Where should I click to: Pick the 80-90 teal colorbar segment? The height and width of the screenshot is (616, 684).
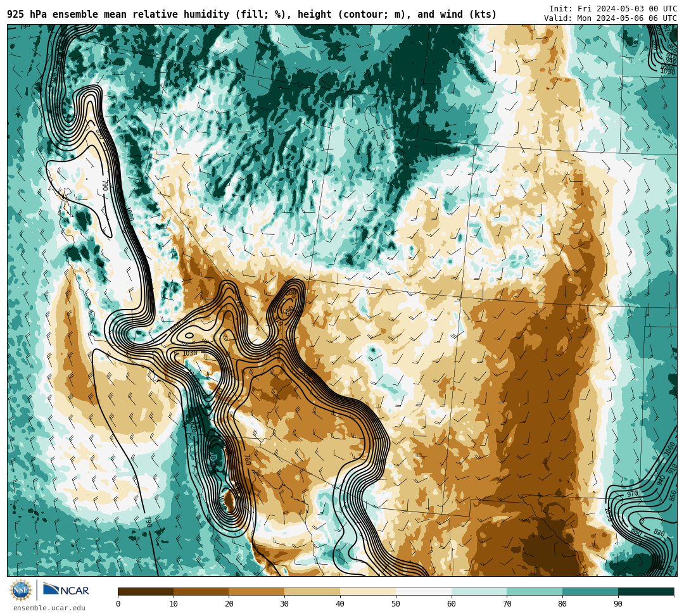point(590,591)
